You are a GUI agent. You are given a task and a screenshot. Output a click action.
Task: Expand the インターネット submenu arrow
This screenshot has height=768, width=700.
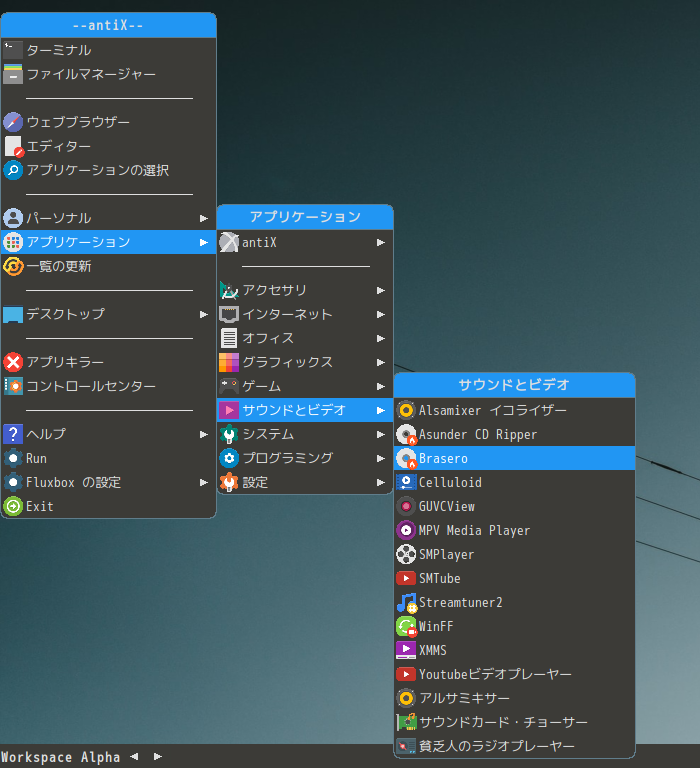(x=381, y=314)
